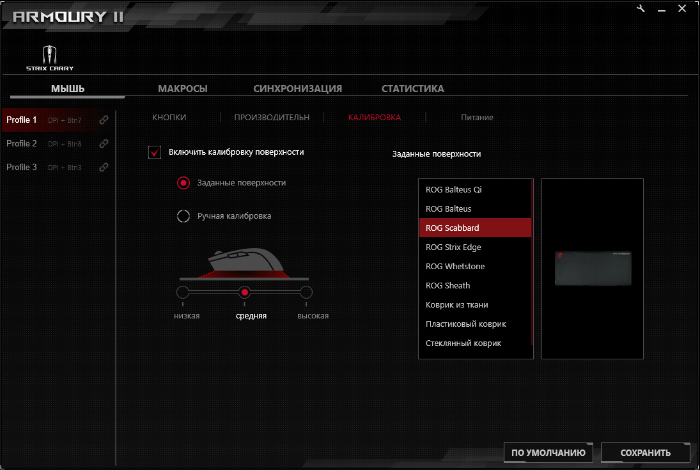700x470 pixels.
Task: Click the mouse pad preview thumbnail
Action: 593,268
